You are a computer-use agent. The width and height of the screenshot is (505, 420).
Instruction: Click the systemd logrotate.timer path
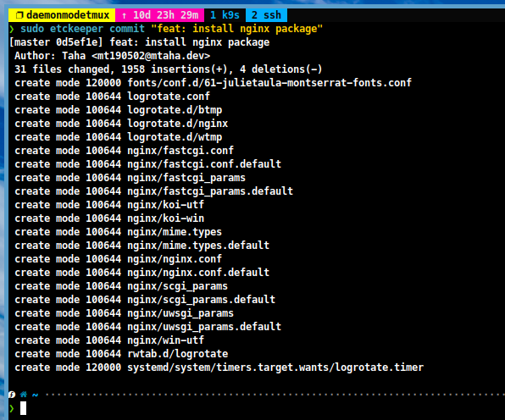275,367
